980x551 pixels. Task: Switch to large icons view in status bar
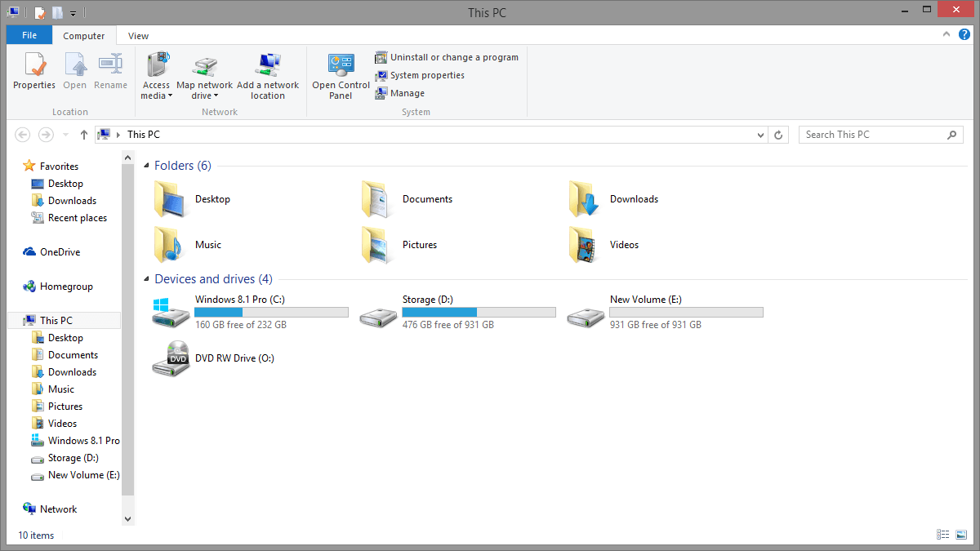(960, 535)
